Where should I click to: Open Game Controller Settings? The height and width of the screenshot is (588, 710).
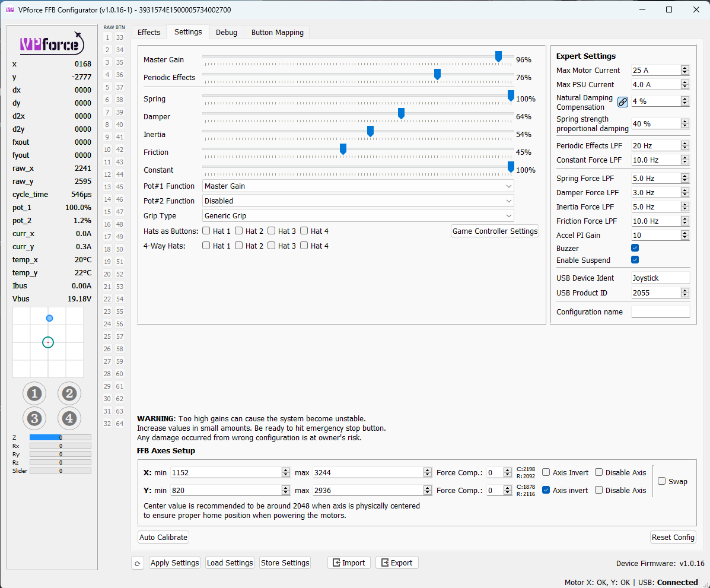tap(495, 231)
